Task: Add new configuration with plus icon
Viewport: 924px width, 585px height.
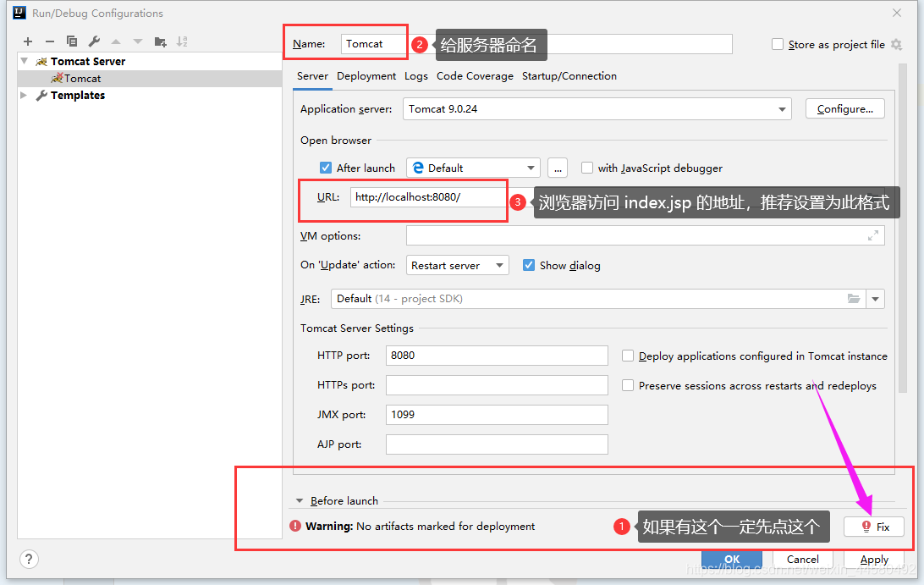Action: click(x=28, y=41)
